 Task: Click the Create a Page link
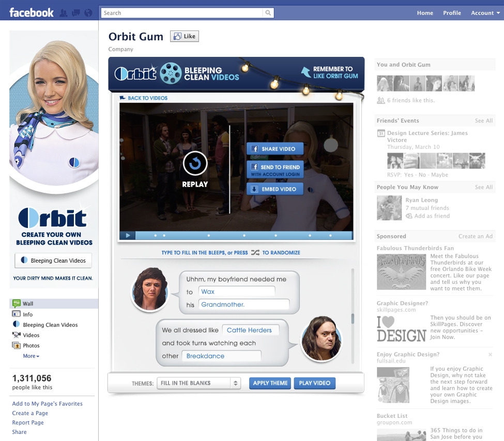point(30,413)
